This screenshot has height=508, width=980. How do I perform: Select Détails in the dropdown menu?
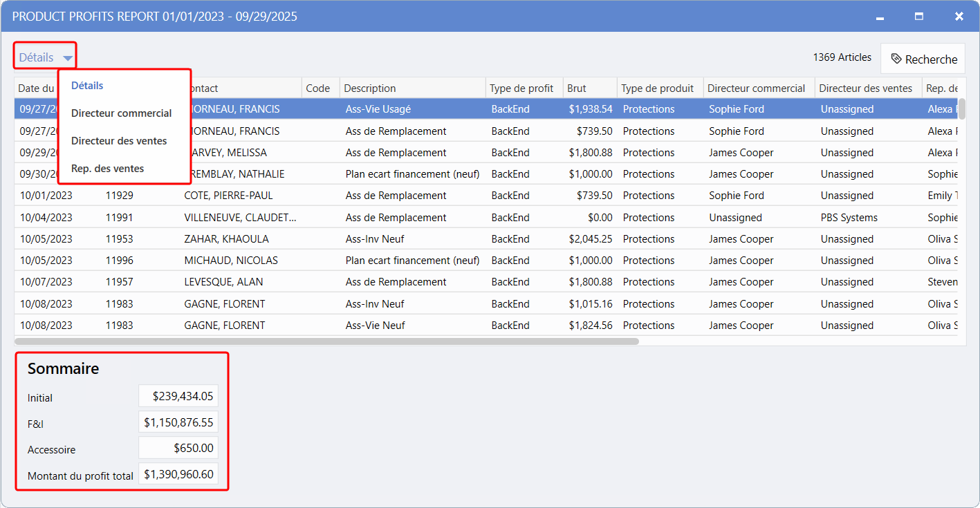87,86
